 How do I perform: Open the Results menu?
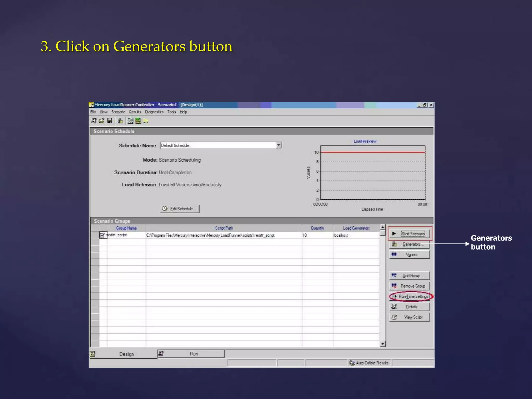pyautogui.click(x=135, y=112)
